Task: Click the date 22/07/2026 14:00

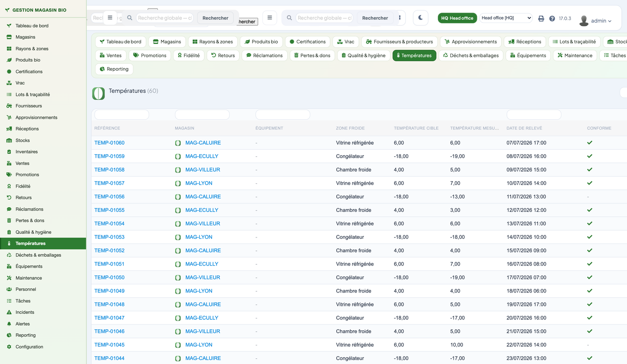Action: 526,345
